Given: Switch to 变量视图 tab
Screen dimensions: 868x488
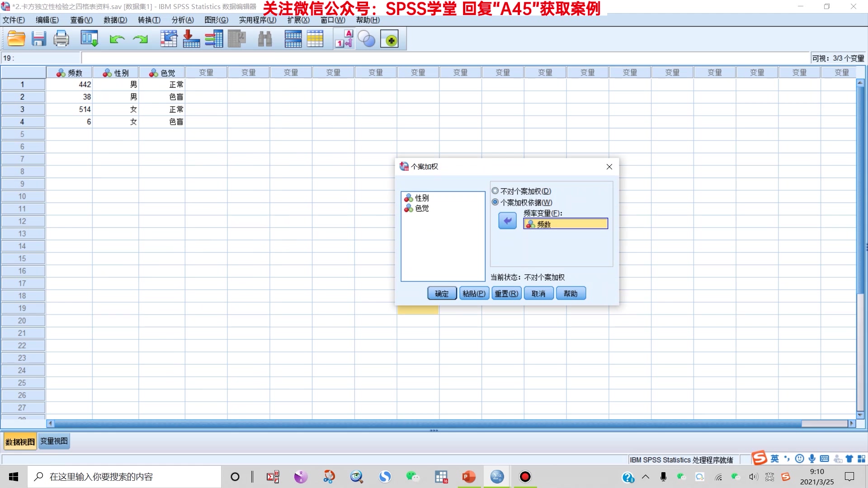Looking at the screenshot, I should [x=54, y=441].
